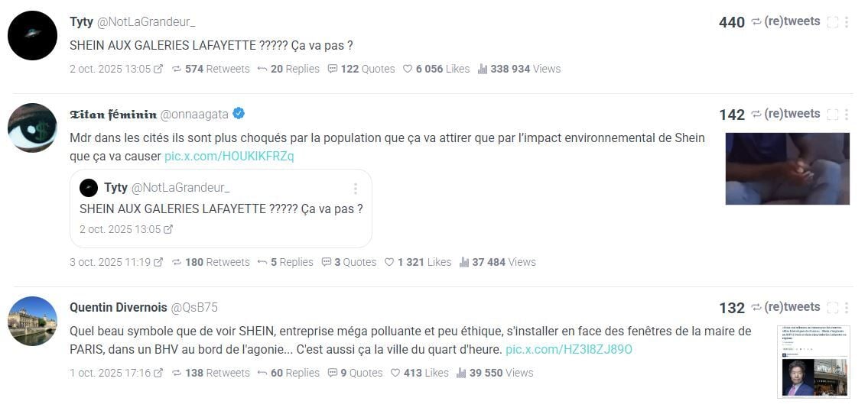This screenshot has width=868, height=414.
Task: Open Tyty tweet's external link icon beside date
Action: coord(158,69)
